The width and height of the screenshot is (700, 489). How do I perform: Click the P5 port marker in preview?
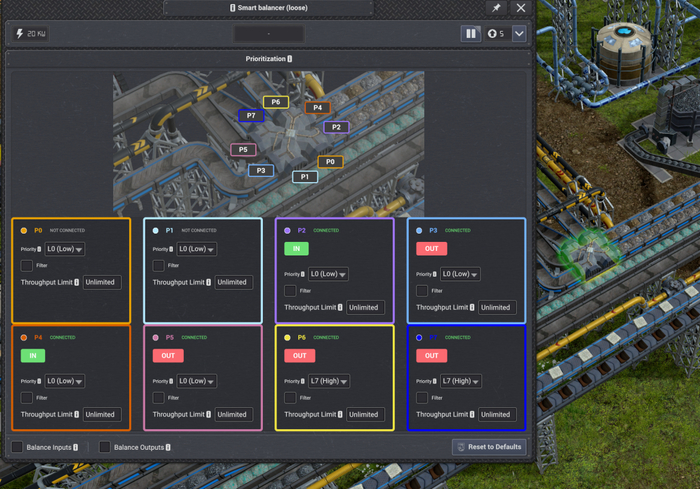242,150
